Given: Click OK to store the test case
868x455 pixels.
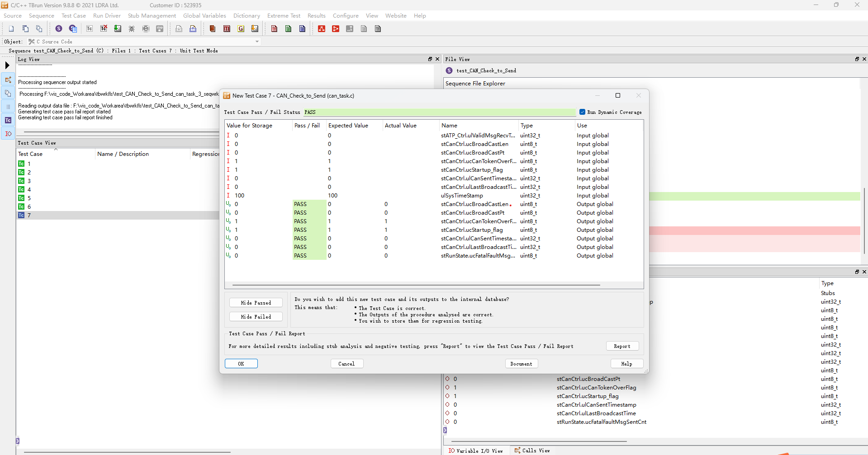Looking at the screenshot, I should coord(241,364).
